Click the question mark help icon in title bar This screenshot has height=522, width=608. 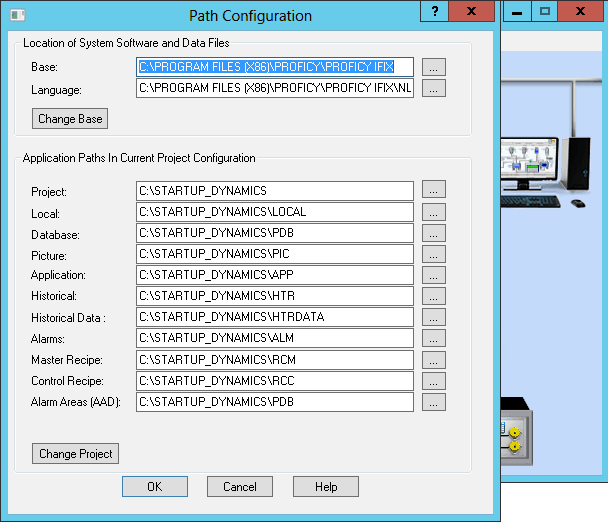point(435,11)
